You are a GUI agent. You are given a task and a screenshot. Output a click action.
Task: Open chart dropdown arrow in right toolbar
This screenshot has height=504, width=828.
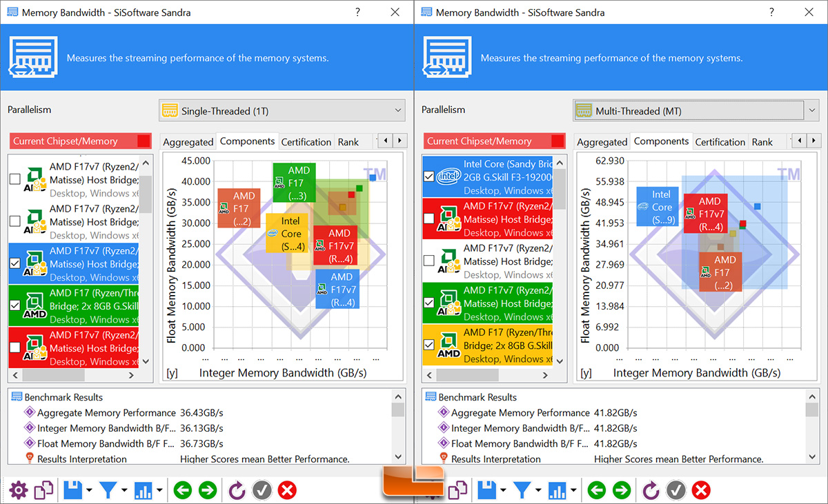pyautogui.click(x=573, y=491)
